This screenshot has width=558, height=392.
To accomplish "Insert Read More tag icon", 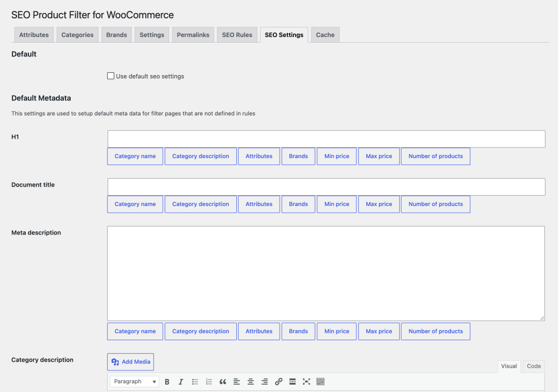I will (293, 382).
